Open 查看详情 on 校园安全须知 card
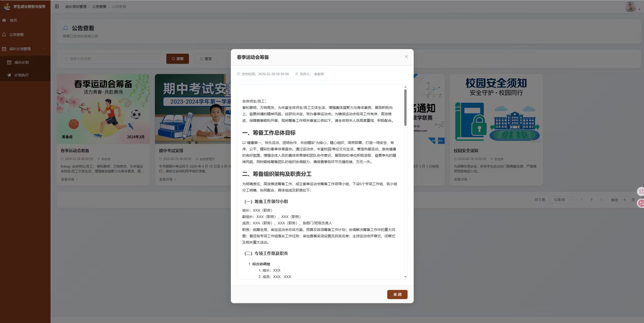 (462, 179)
